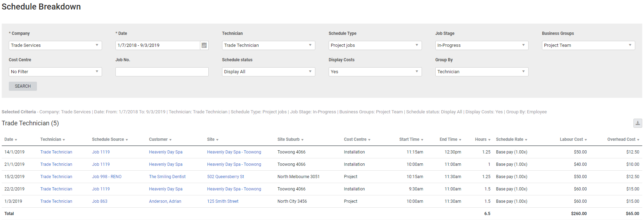Select North City 3456 suburb cell
644x220 pixels.
pos(292,201)
